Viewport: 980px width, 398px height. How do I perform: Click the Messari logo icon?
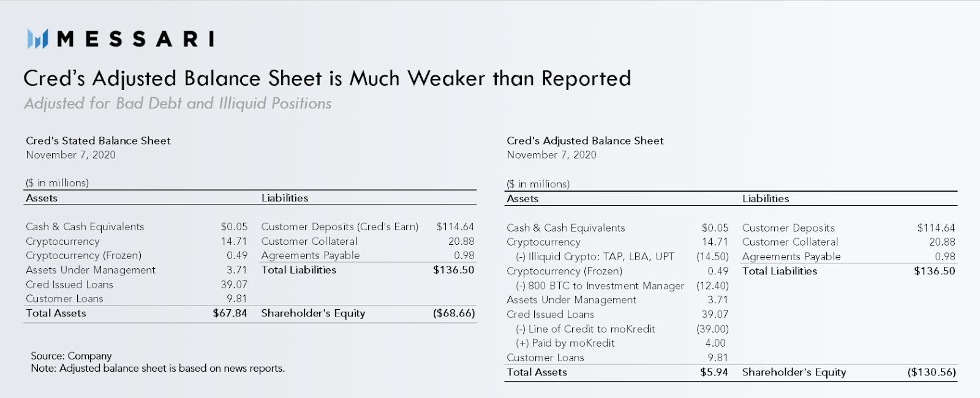(x=37, y=39)
